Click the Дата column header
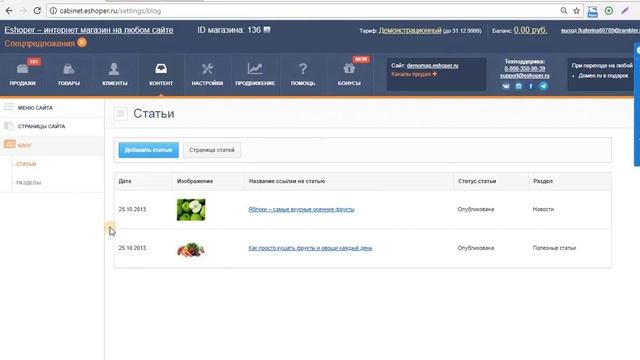640x360 pixels. pyautogui.click(x=125, y=181)
